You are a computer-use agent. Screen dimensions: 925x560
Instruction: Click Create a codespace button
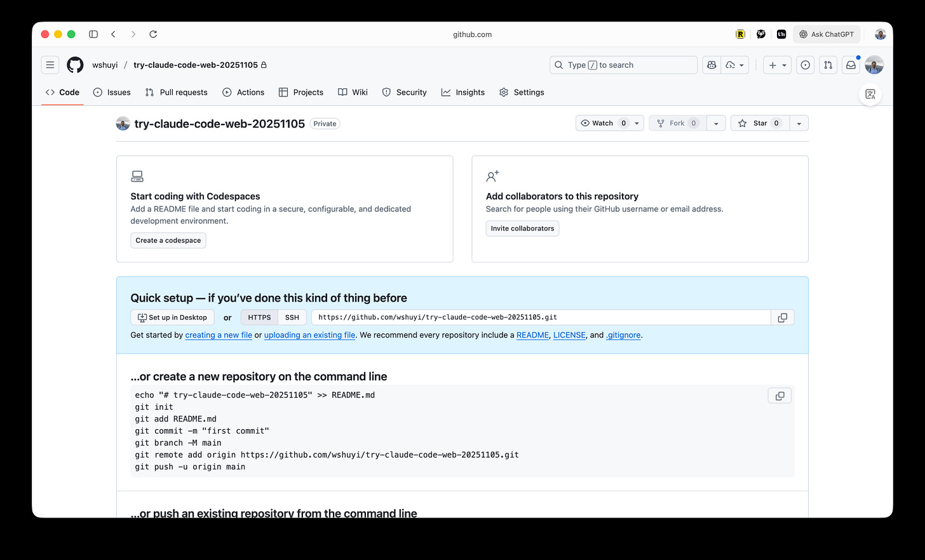[168, 240]
